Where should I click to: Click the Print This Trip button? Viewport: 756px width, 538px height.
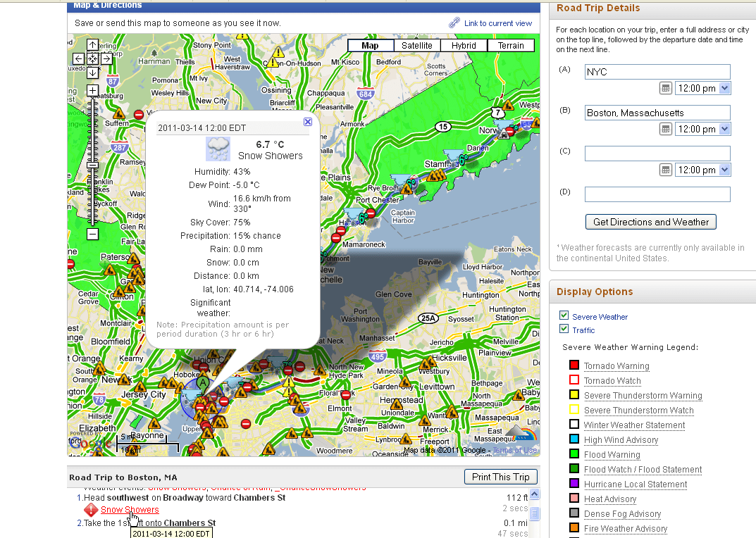coord(500,477)
